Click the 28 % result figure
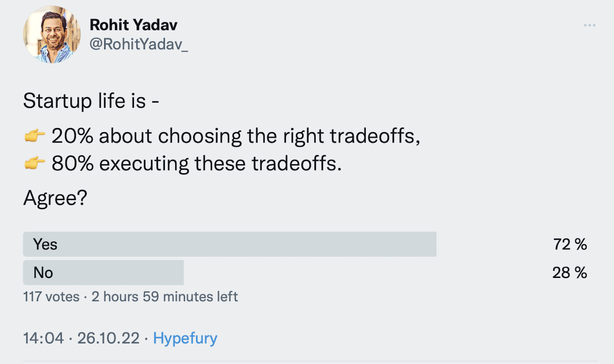614x364 pixels. (x=570, y=272)
